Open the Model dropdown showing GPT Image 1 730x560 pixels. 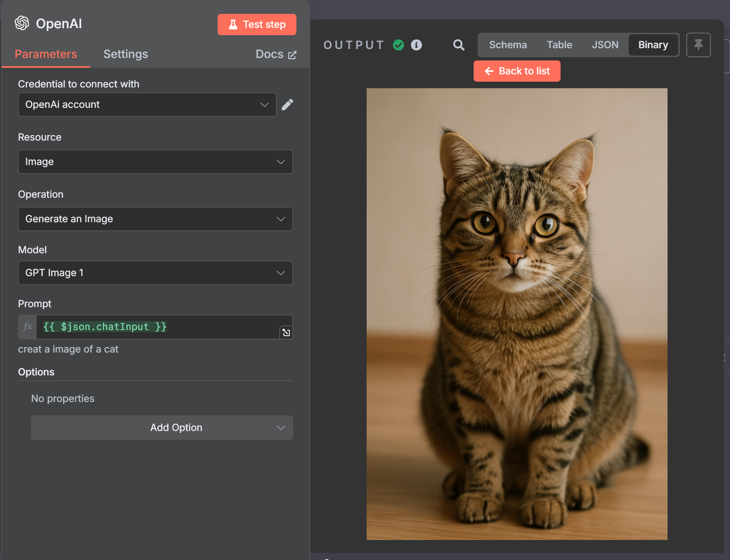click(155, 273)
